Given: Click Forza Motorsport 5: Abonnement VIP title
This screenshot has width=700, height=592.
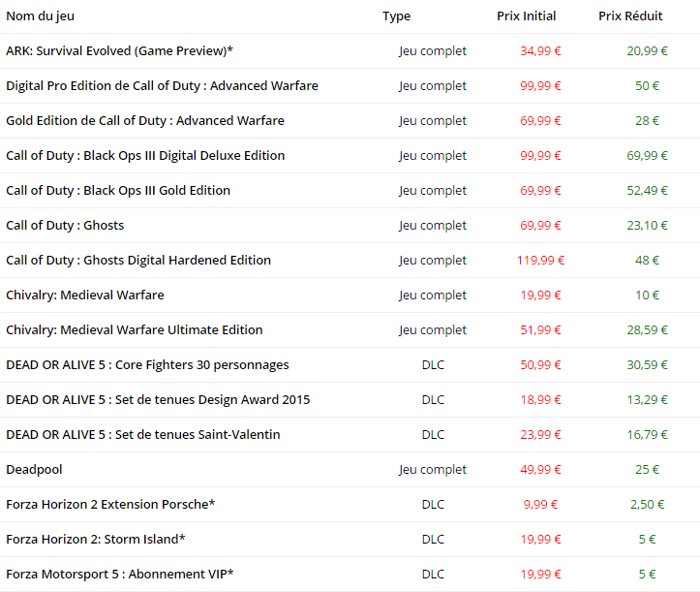Looking at the screenshot, I should click(120, 575).
